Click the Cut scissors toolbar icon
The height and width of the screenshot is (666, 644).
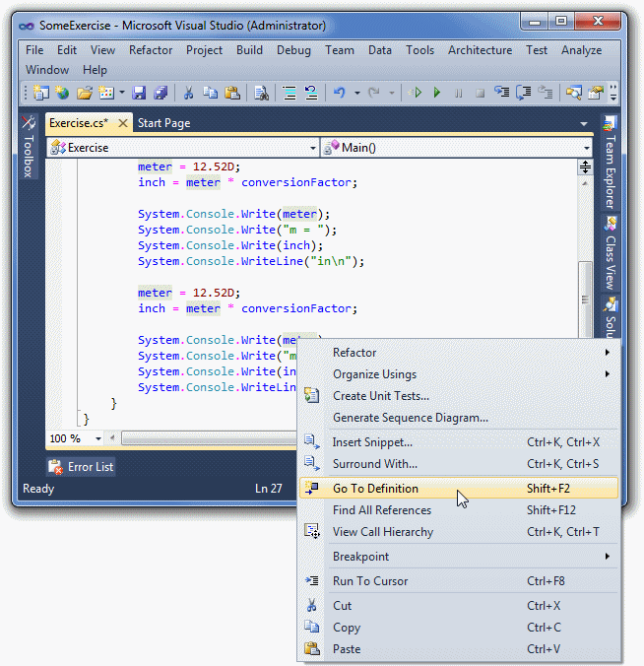click(x=188, y=93)
